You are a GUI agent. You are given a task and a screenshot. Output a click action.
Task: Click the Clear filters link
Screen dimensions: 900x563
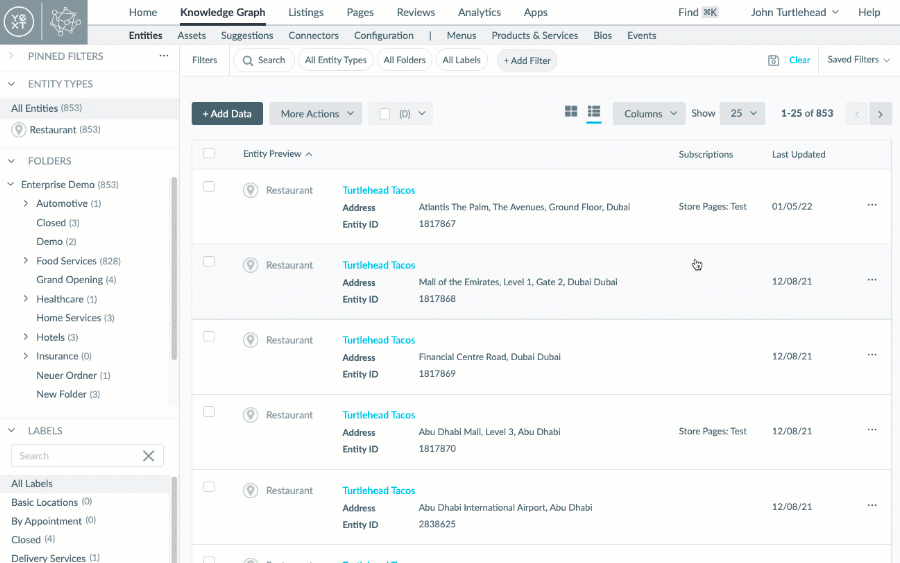tap(800, 60)
